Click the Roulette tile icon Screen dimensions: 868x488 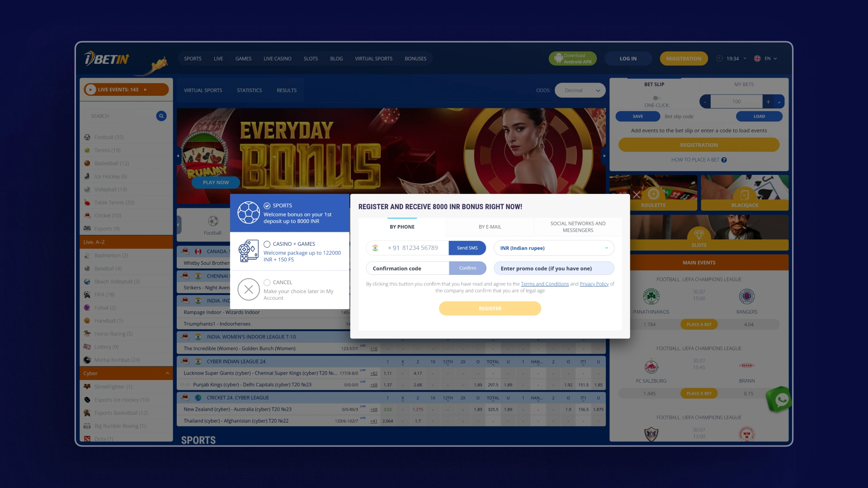click(x=653, y=194)
